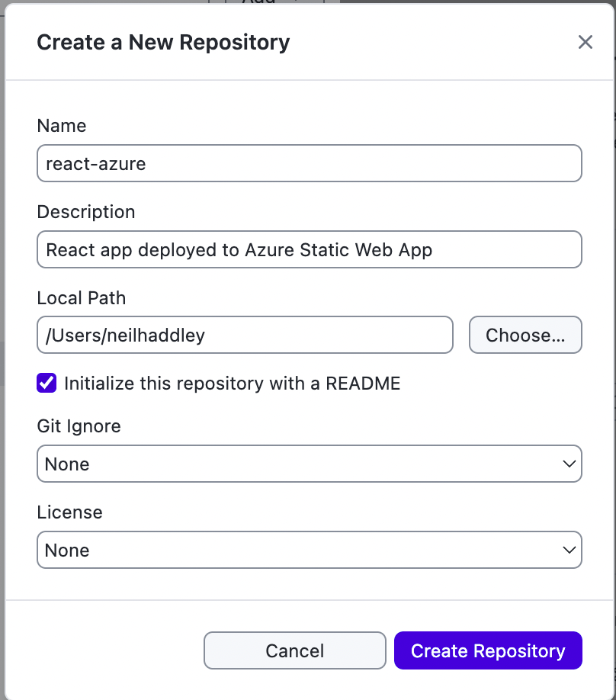This screenshot has height=700, width=616.
Task: Click the Name field label
Action: (x=62, y=126)
